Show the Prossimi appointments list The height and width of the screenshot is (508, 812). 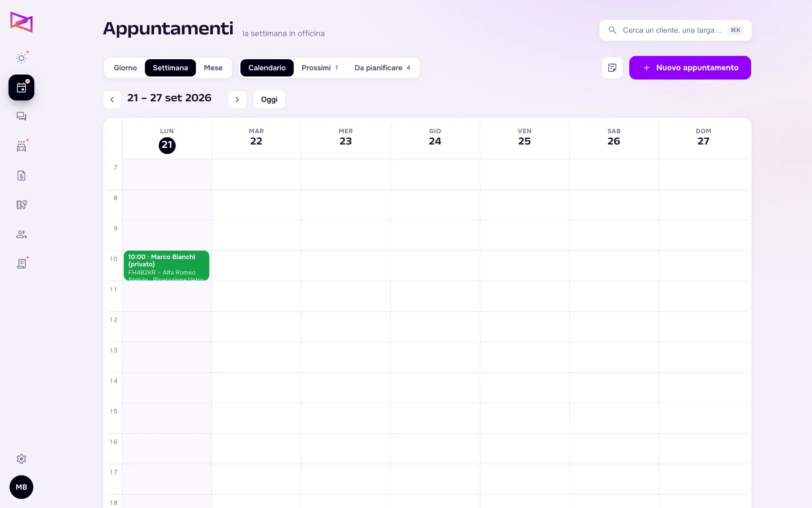320,68
